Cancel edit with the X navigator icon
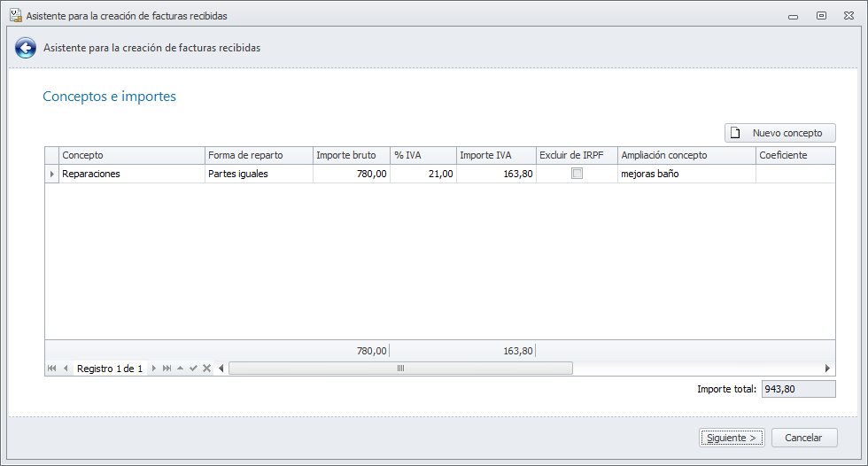The image size is (868, 466). click(x=206, y=369)
